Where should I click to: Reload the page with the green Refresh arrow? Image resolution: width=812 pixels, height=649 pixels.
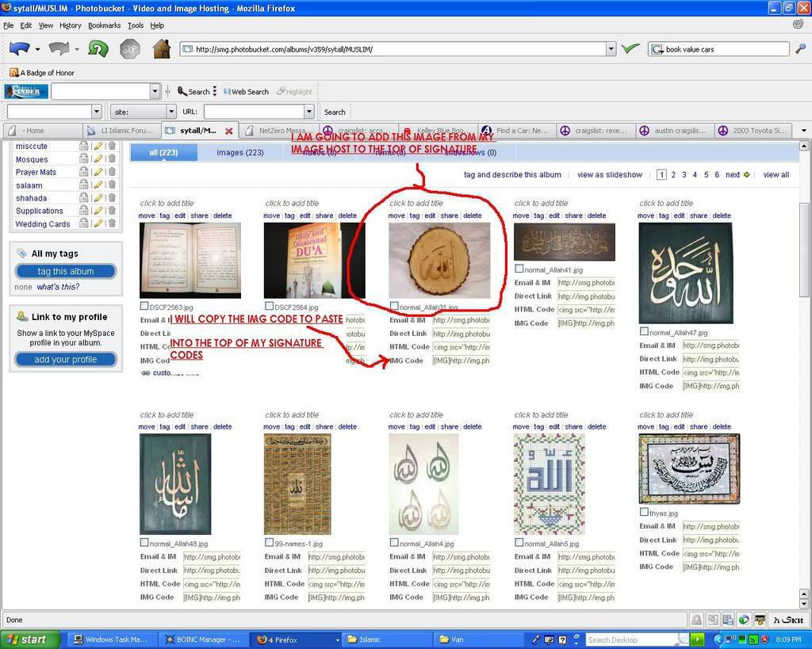[x=98, y=48]
